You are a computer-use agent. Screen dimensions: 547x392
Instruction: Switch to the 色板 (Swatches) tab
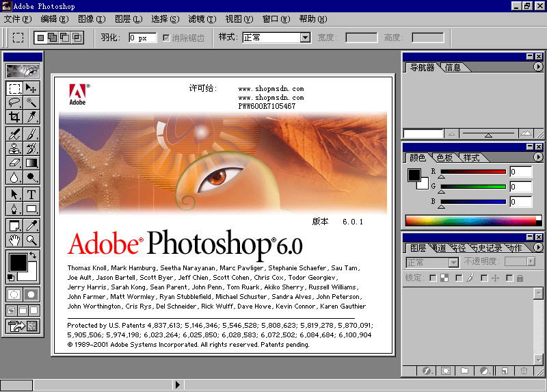tap(445, 158)
